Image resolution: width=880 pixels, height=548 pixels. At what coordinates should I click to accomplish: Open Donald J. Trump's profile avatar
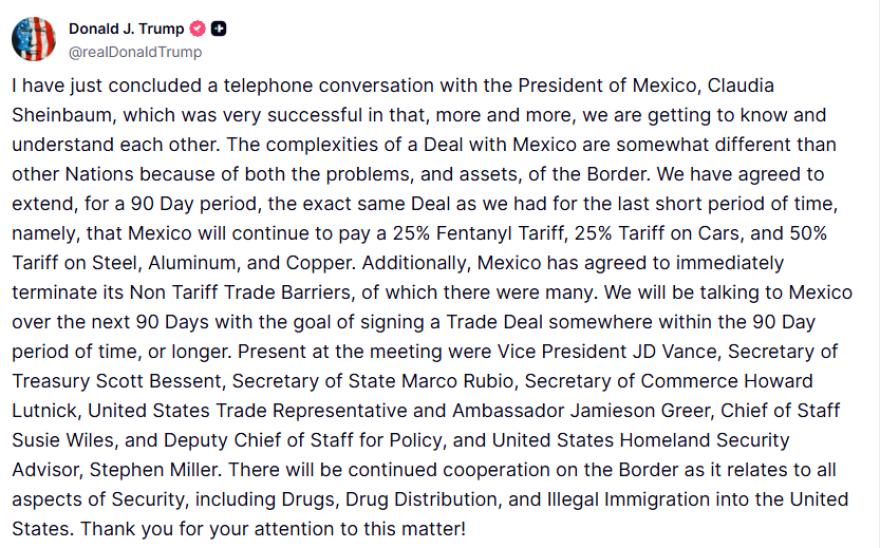tap(34, 39)
